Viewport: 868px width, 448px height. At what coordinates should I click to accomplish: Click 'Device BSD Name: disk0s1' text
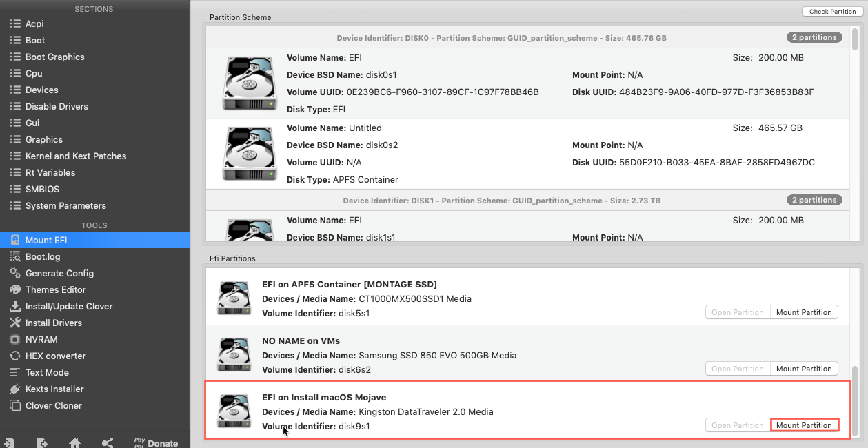coord(342,74)
